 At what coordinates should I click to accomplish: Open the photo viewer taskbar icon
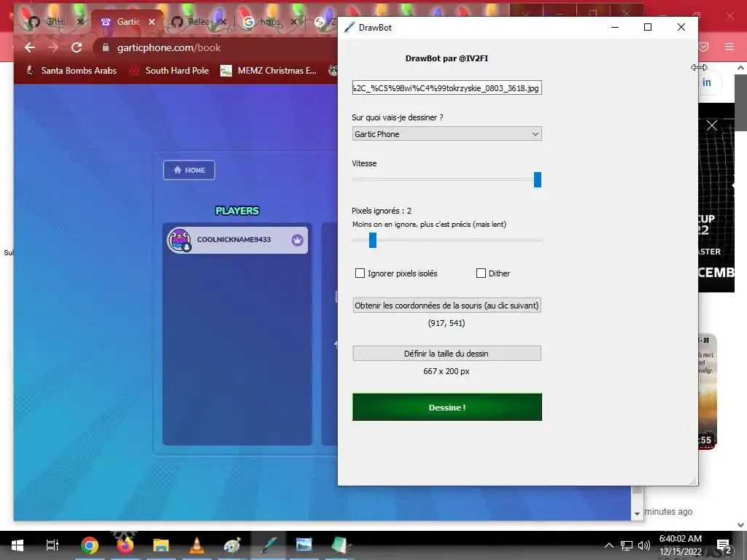point(303,545)
